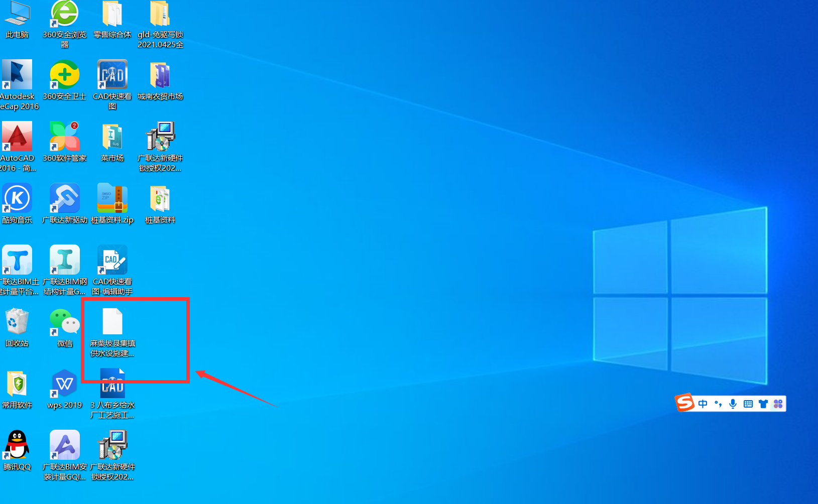
Task: Select the 腾讯QQ shortcut
Action: 17,451
